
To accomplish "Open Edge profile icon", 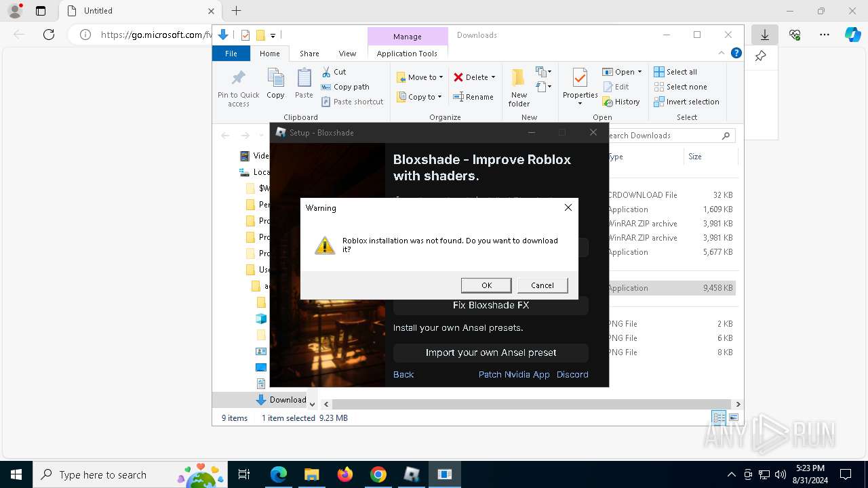I will click(x=15, y=11).
